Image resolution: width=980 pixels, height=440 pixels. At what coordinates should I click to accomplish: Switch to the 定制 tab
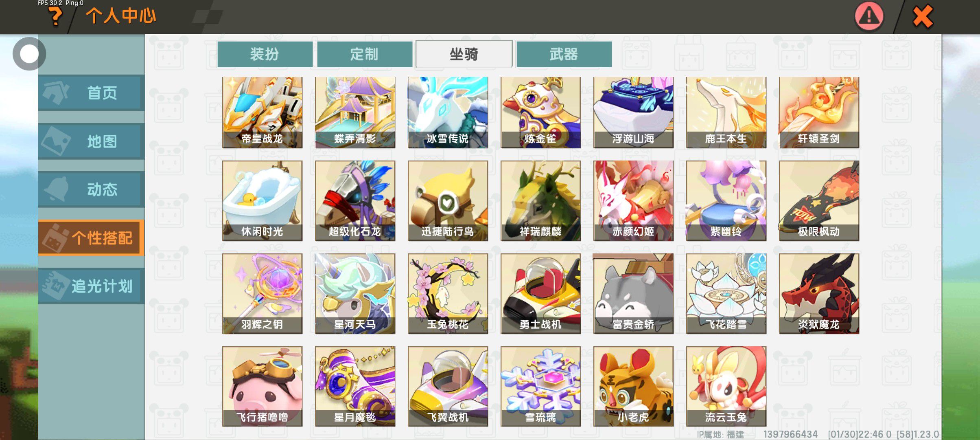[365, 54]
